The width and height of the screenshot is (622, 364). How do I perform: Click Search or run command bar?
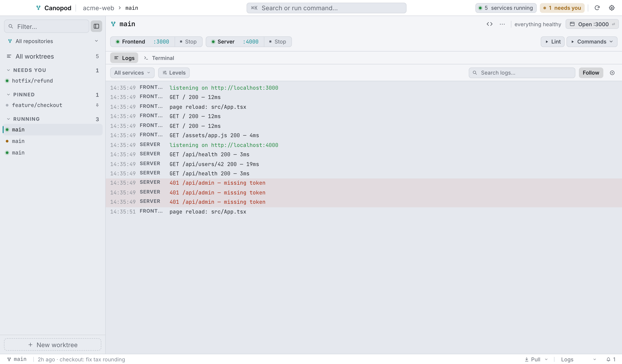326,8
